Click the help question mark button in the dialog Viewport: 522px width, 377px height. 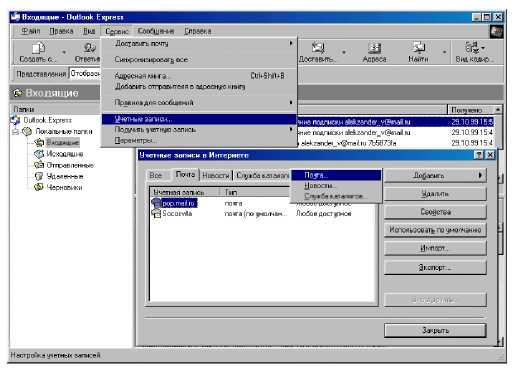[x=479, y=155]
